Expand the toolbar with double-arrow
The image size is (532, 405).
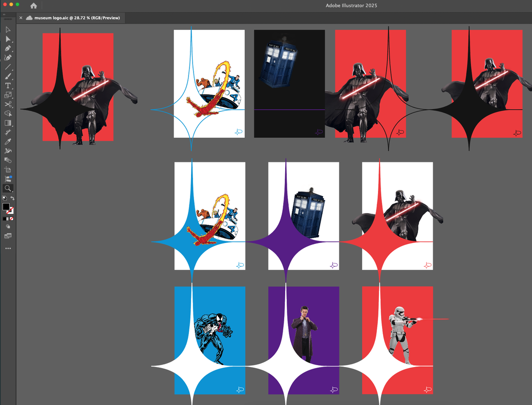click(x=4, y=15)
